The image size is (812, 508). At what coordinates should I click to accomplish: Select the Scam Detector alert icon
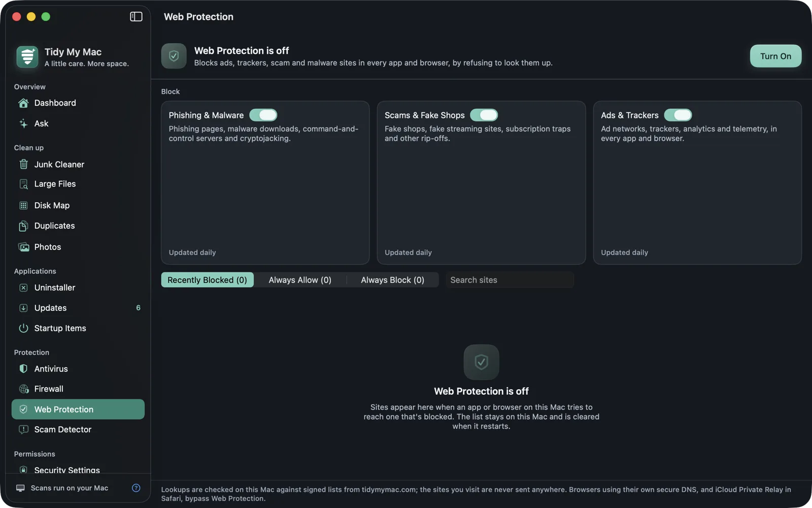tap(23, 430)
